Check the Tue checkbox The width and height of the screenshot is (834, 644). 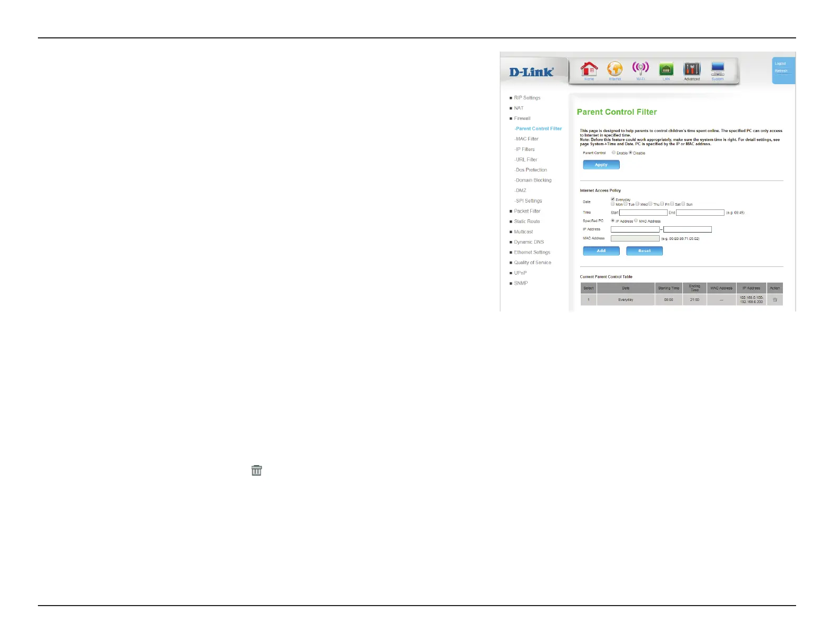pos(625,204)
